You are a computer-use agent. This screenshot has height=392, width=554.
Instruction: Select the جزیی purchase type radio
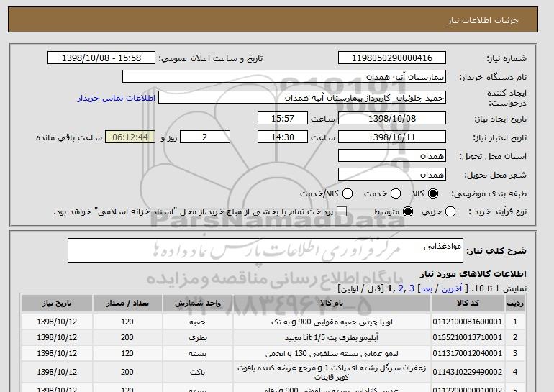click(x=450, y=212)
